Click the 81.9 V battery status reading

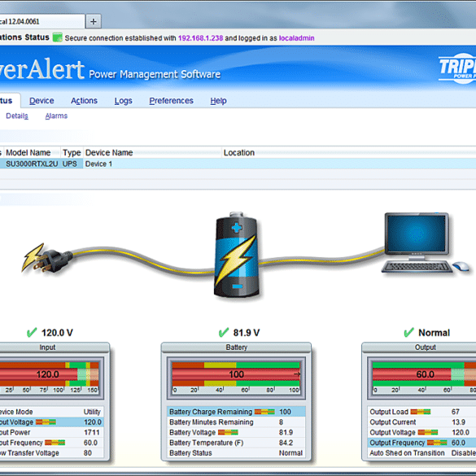[247, 333]
